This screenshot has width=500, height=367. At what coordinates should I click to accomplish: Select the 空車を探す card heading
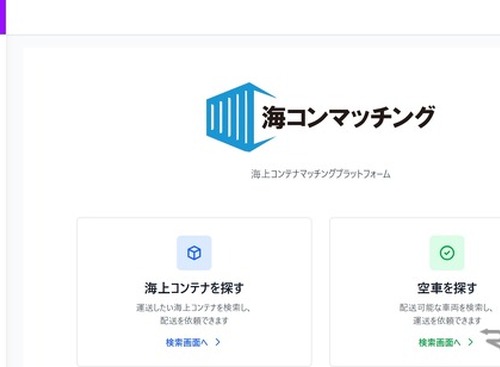447,288
